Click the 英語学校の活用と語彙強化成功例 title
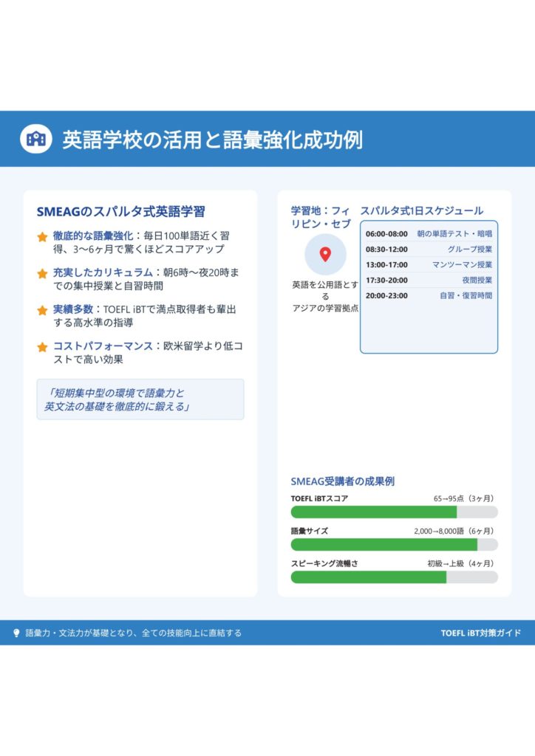The image size is (535, 756). pos(212,140)
